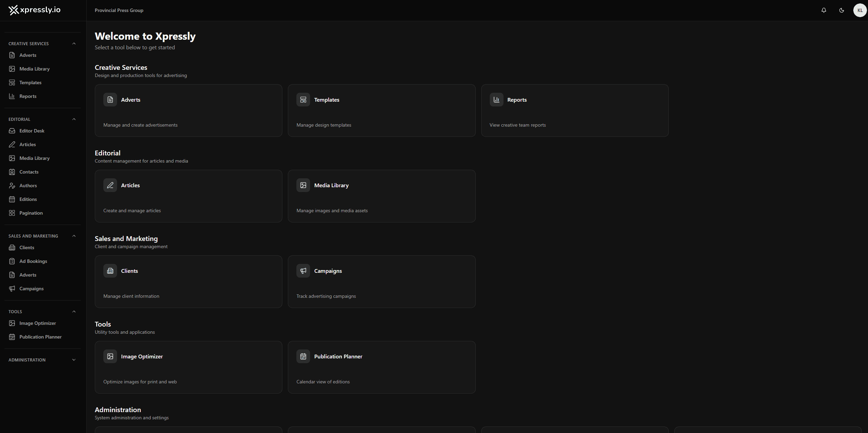The image size is (868, 433).
Task: Open Pagination in the Editorial section
Action: point(30,213)
